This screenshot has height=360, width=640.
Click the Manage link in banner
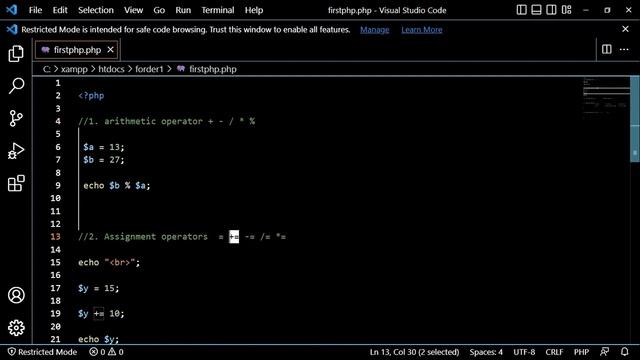374,29
